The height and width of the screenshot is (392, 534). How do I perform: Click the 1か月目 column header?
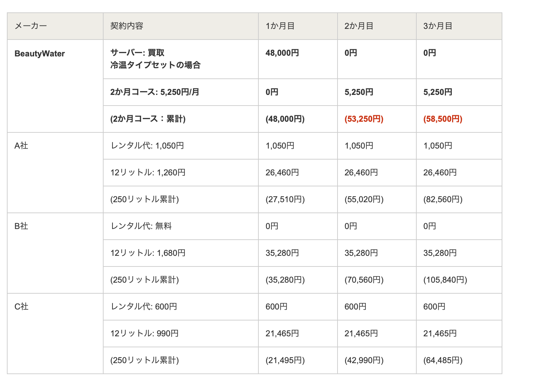tap(280, 26)
